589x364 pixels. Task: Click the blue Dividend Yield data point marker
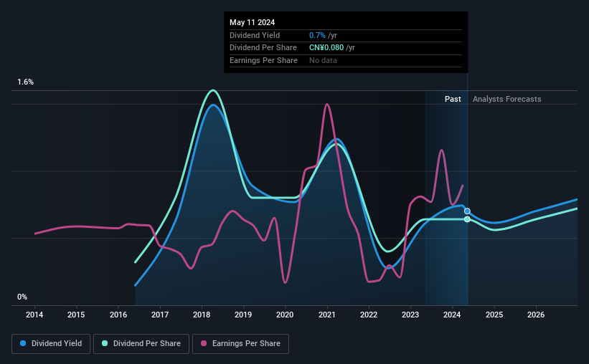tap(467, 211)
